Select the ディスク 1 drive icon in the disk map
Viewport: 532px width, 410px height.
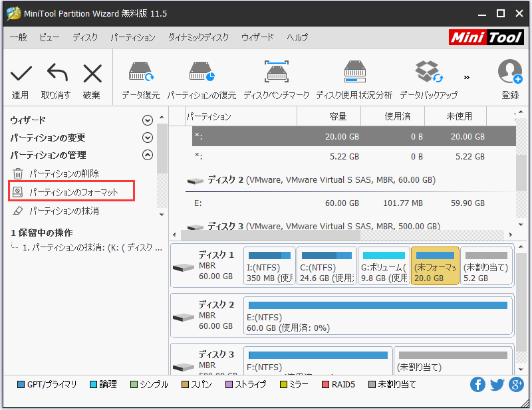[184, 268]
